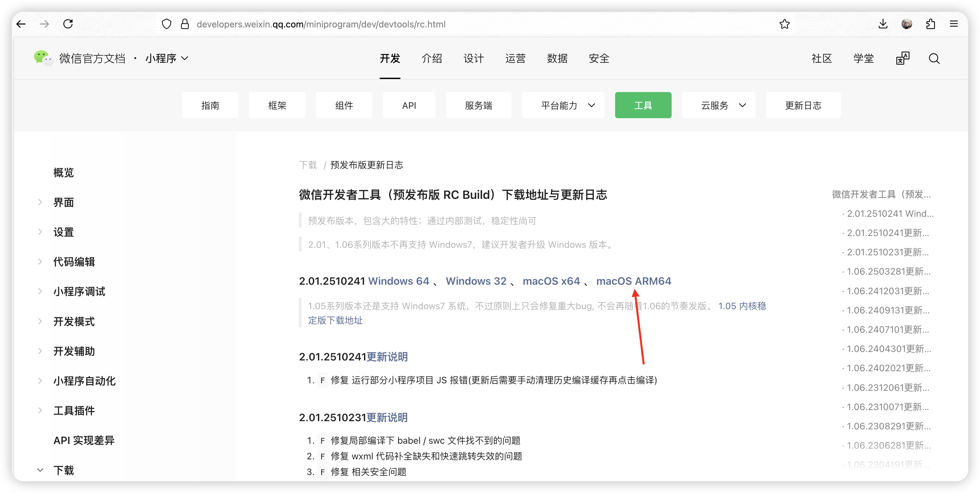Open the 云服务 dropdown
Image resolution: width=980 pixels, height=493 pixels.
tap(719, 105)
